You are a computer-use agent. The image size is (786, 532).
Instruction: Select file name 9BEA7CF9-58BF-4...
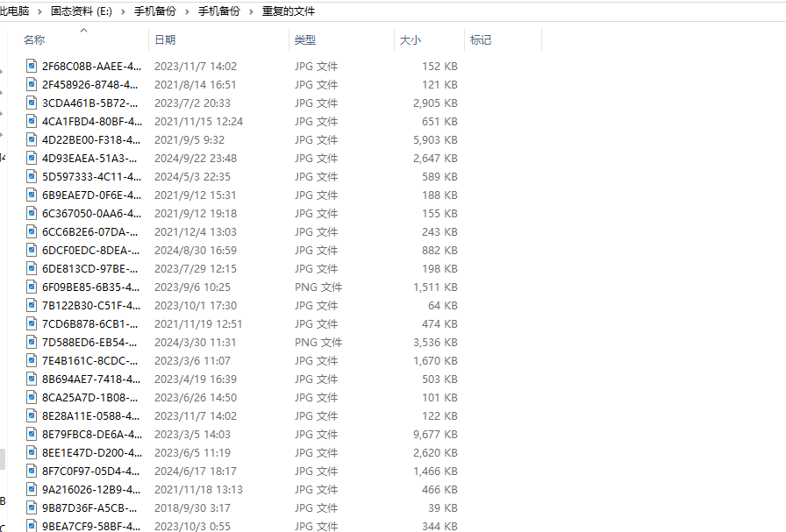click(91, 526)
